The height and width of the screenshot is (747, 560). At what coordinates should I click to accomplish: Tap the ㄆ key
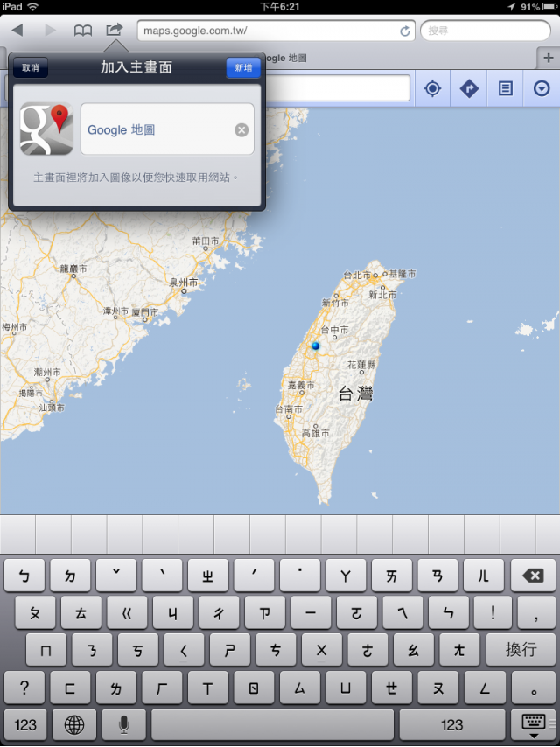point(35,612)
